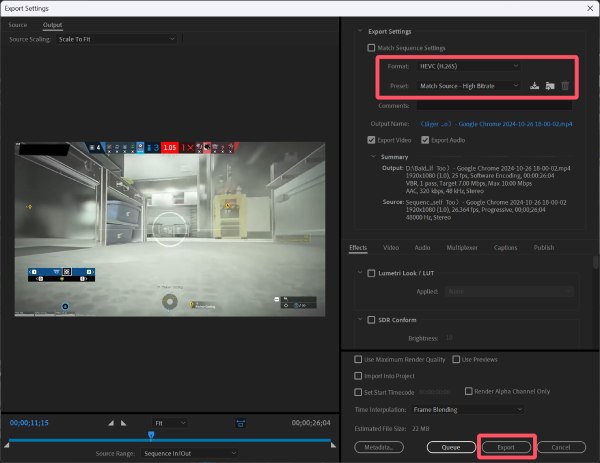Check Use Maximum Render Quality
The width and height of the screenshot is (600, 463).
(x=358, y=359)
